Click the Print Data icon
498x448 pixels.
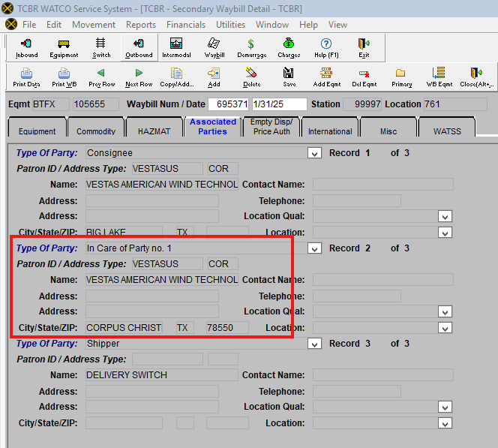(26, 77)
